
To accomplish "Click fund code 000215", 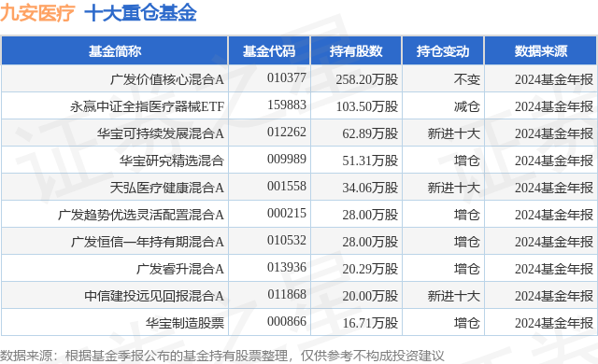I will [x=287, y=213].
